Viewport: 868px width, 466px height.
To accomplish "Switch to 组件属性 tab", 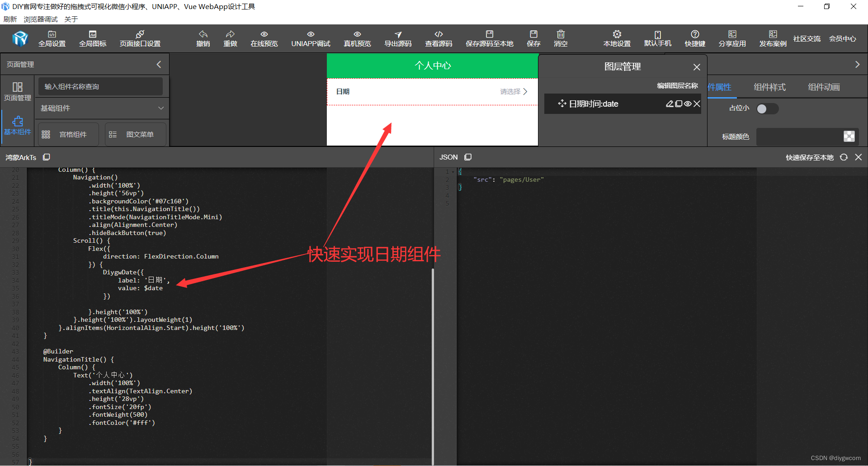I will coord(720,87).
